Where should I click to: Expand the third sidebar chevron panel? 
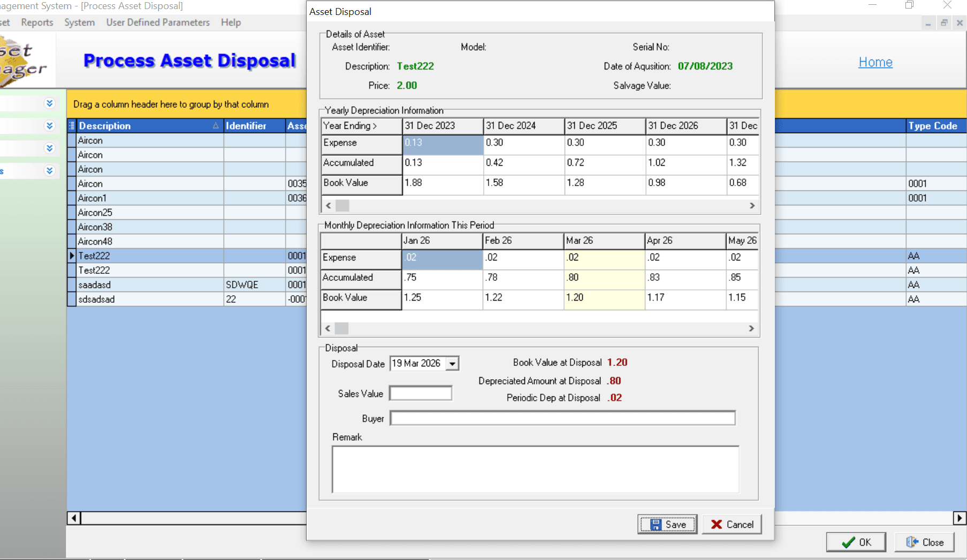[50, 148]
